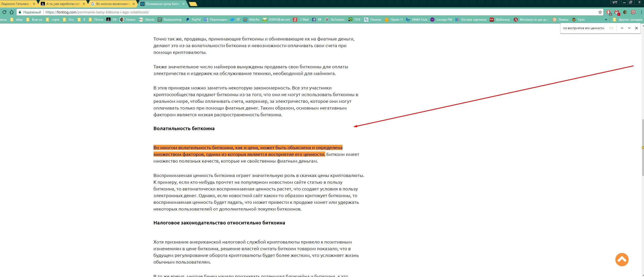Open the red fast-forward extension icon
Screen dimensions: 644x277
(633, 12)
